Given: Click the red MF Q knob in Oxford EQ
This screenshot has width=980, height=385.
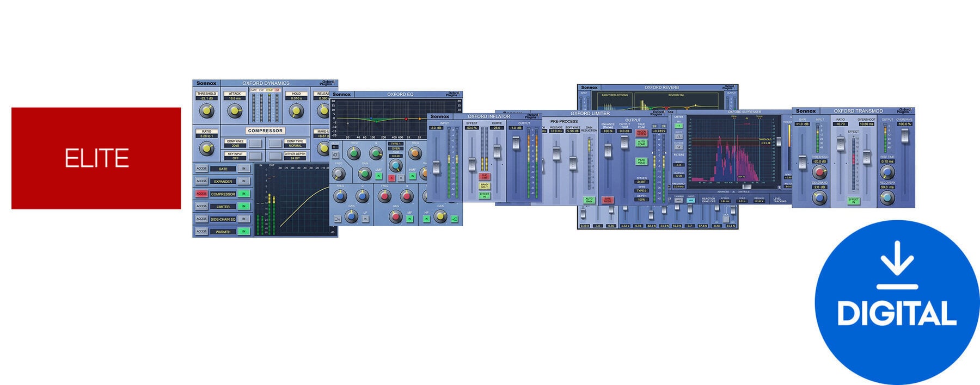Looking at the screenshot, I should click(407, 196).
